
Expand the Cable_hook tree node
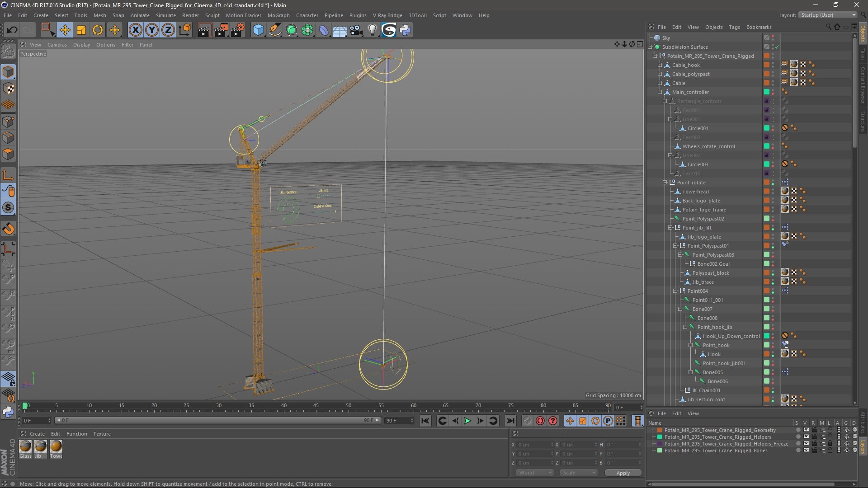click(x=660, y=65)
